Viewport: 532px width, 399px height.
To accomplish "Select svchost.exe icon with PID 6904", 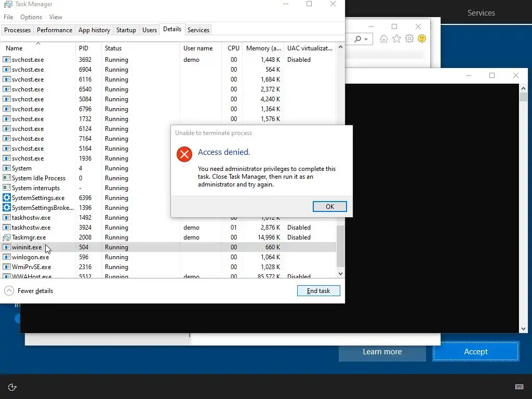I will pyautogui.click(x=6, y=69).
